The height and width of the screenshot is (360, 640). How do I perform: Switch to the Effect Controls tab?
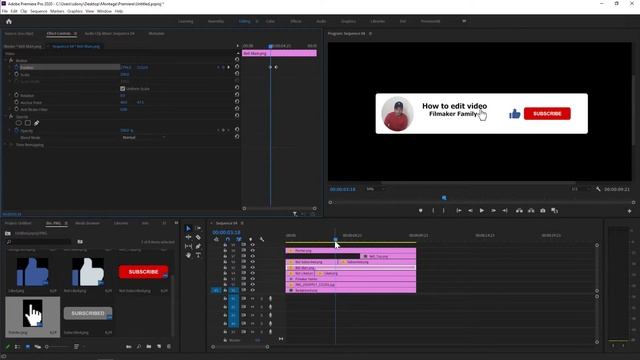coord(58,33)
